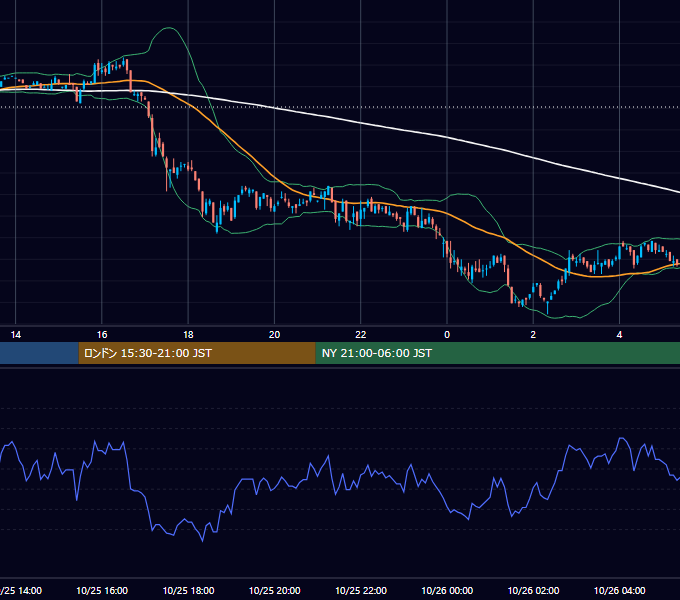Click the 0 hour label on the price axis
This screenshot has height=600, width=680.
click(447, 335)
